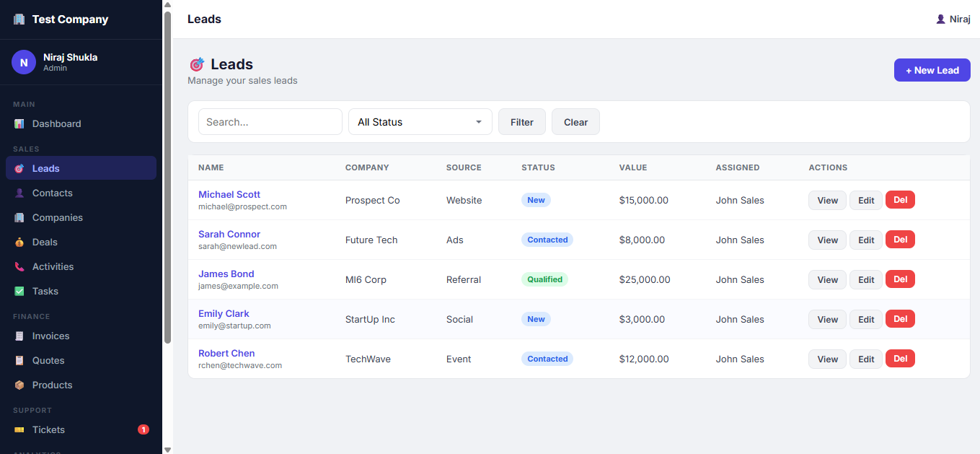Click the Tasks checkmark icon
The image size is (980, 454).
(x=19, y=291)
